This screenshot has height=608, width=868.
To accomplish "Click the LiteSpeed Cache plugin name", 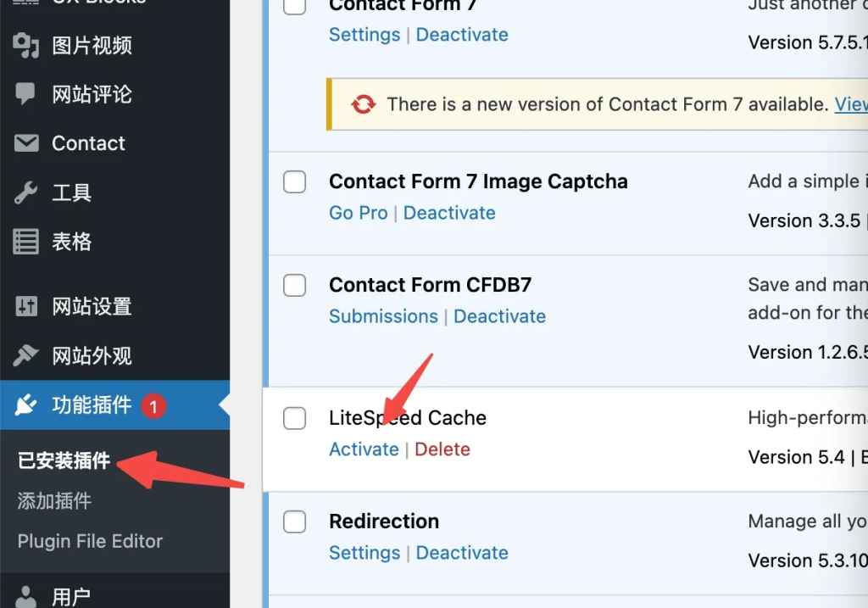I will click(x=408, y=417).
